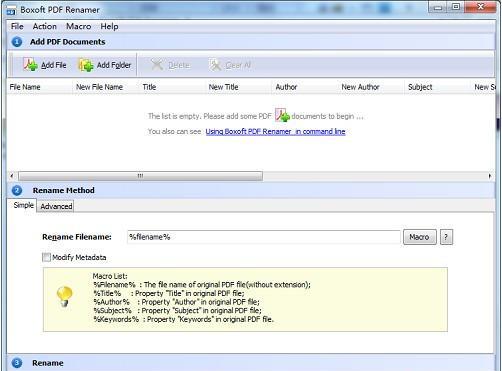The width and height of the screenshot is (502, 371).
Task: Click the Title column header
Action: click(172, 87)
